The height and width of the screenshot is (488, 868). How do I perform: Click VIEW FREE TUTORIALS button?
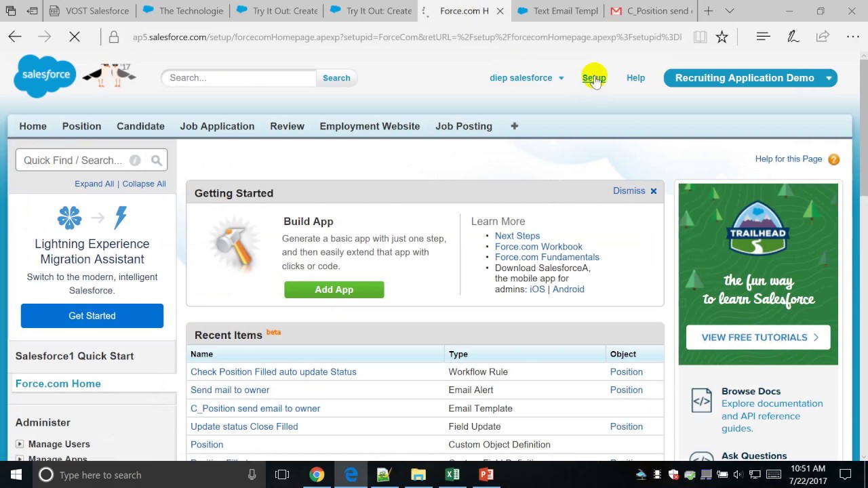click(x=758, y=338)
